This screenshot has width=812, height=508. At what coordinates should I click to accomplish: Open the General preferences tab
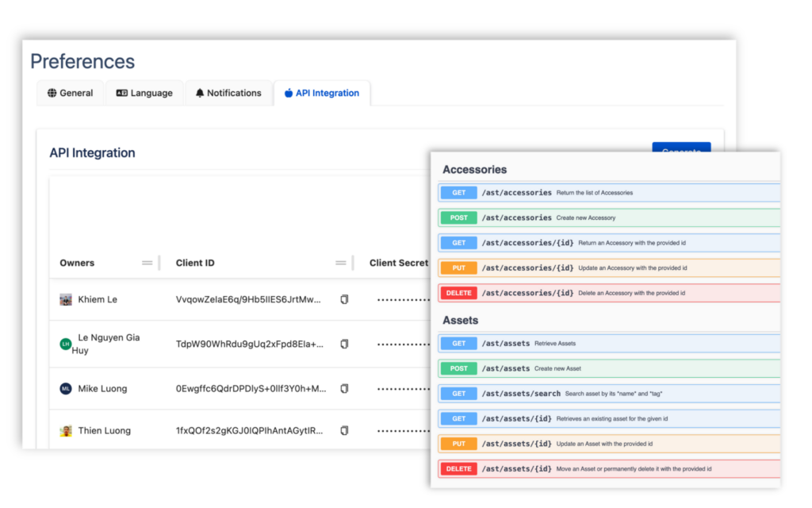71,93
